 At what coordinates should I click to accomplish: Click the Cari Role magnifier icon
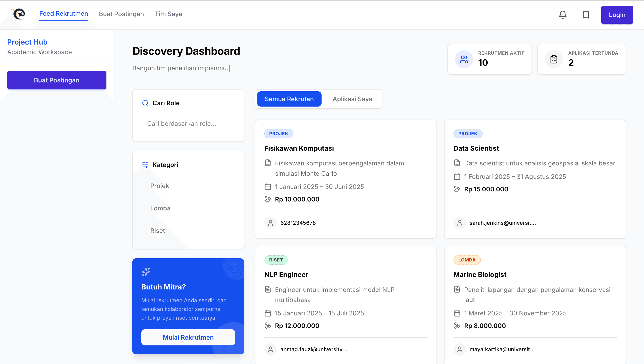tap(145, 103)
